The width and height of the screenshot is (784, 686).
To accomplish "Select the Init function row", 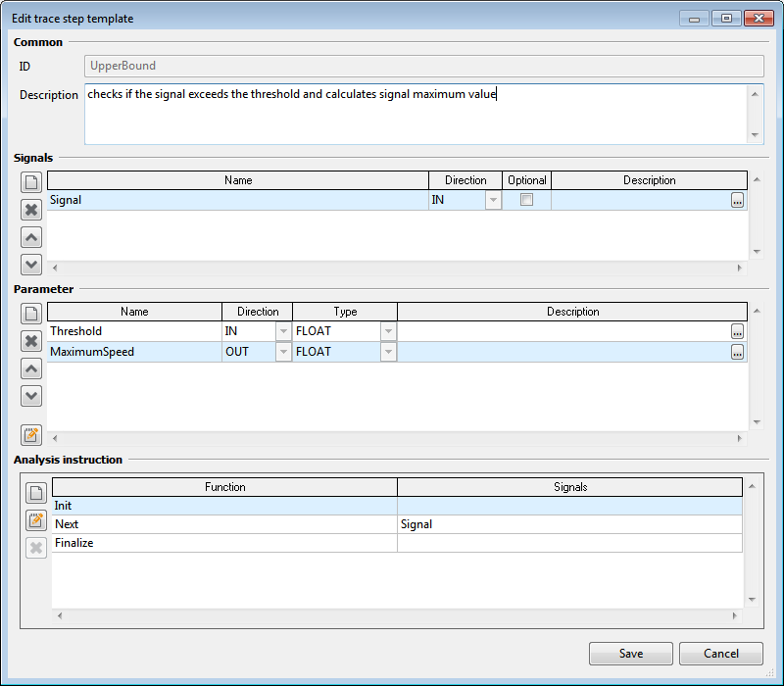I will point(397,506).
